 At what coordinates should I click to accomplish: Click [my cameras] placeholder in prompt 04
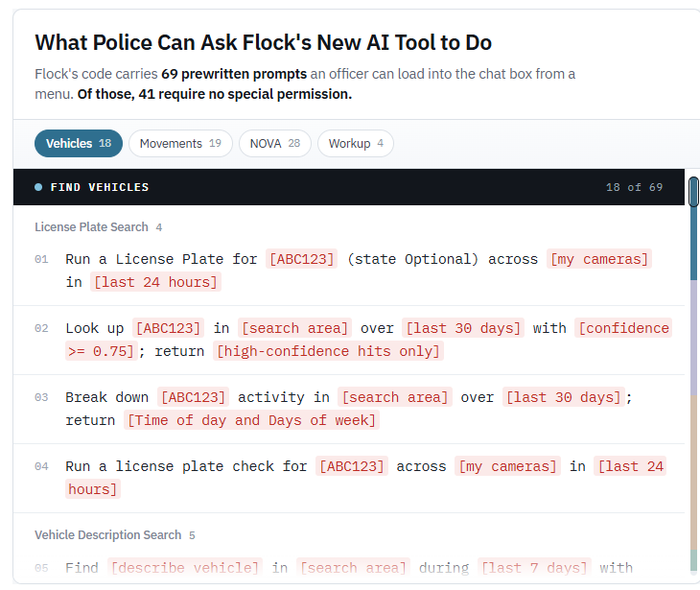[x=507, y=467]
